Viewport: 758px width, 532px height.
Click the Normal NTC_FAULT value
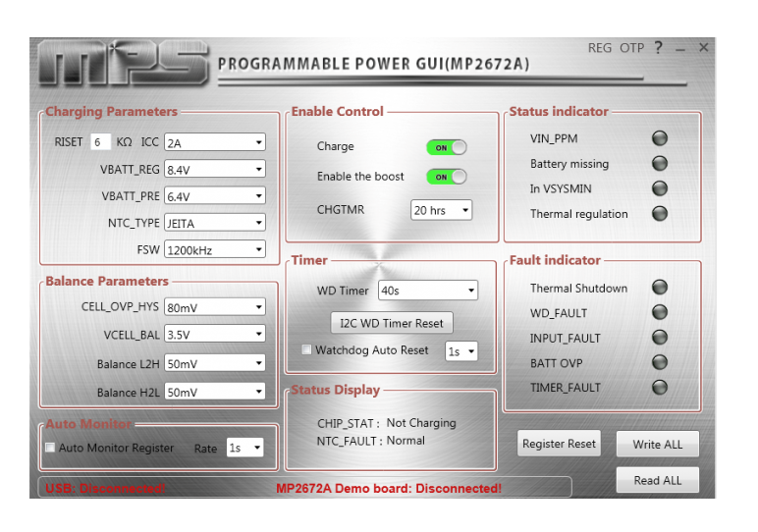tap(406, 441)
